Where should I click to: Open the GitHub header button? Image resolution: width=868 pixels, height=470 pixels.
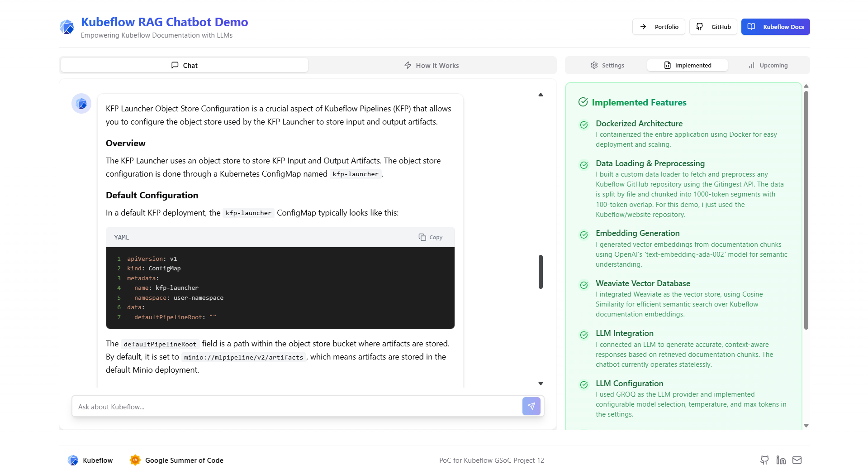tap(713, 27)
